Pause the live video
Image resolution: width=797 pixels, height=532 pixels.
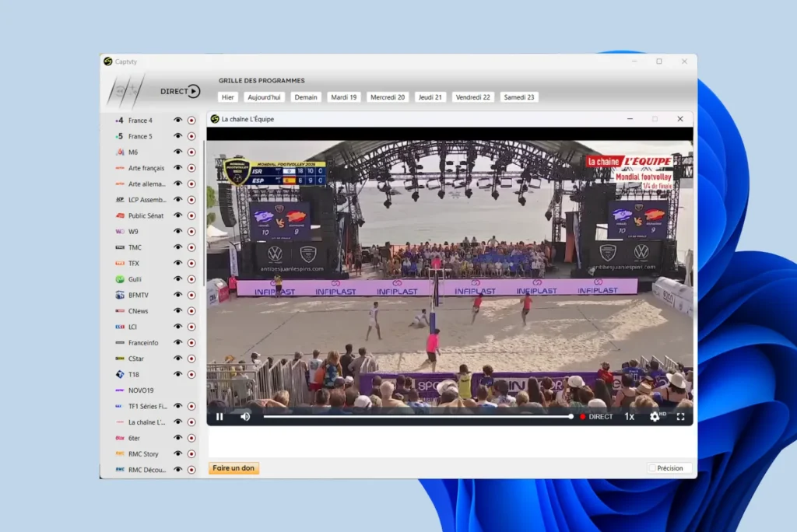[x=219, y=417]
